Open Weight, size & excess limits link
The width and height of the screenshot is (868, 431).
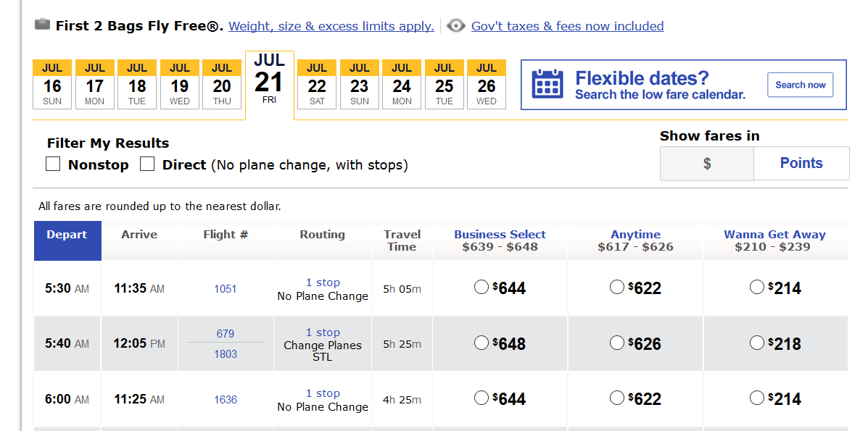(331, 26)
